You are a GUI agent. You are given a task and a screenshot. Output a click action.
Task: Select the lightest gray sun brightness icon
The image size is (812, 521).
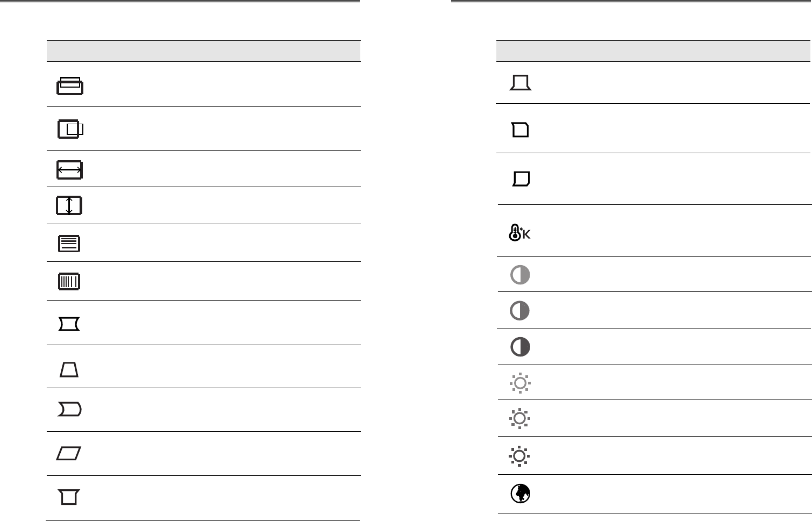pos(520,383)
